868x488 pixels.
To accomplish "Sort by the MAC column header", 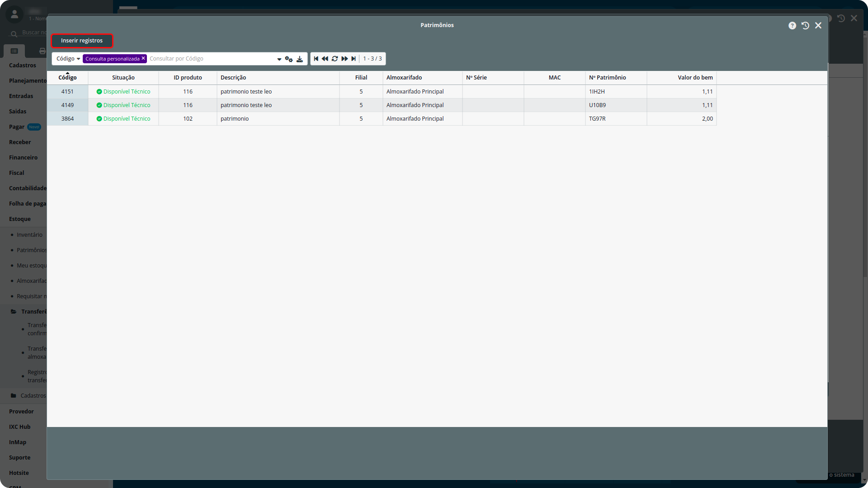I will [x=555, y=78].
